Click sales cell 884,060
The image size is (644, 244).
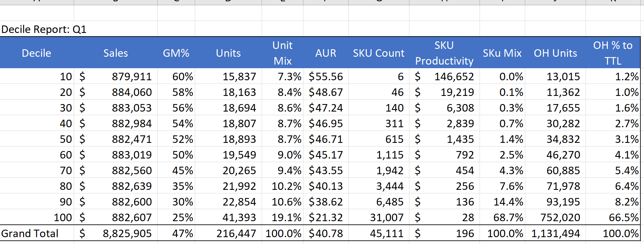tap(116, 92)
